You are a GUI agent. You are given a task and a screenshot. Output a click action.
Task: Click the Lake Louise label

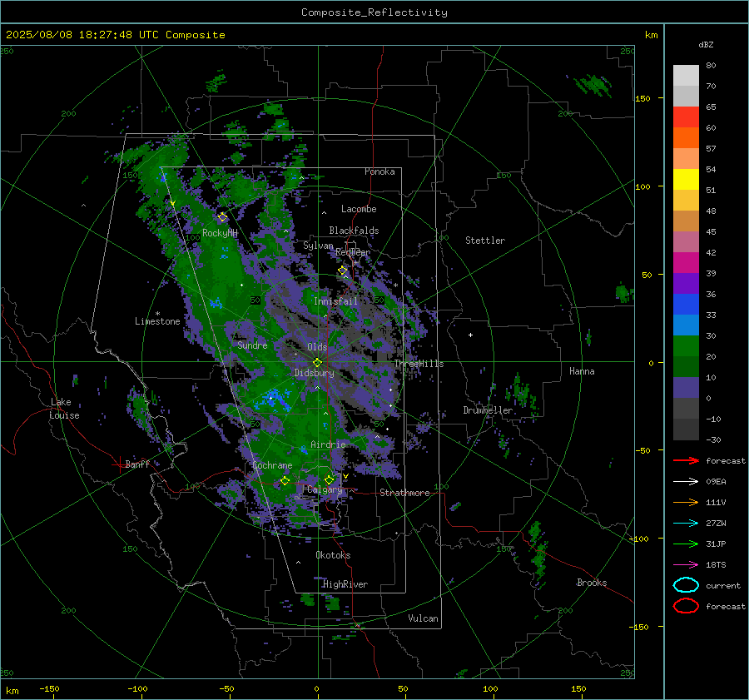click(65, 409)
